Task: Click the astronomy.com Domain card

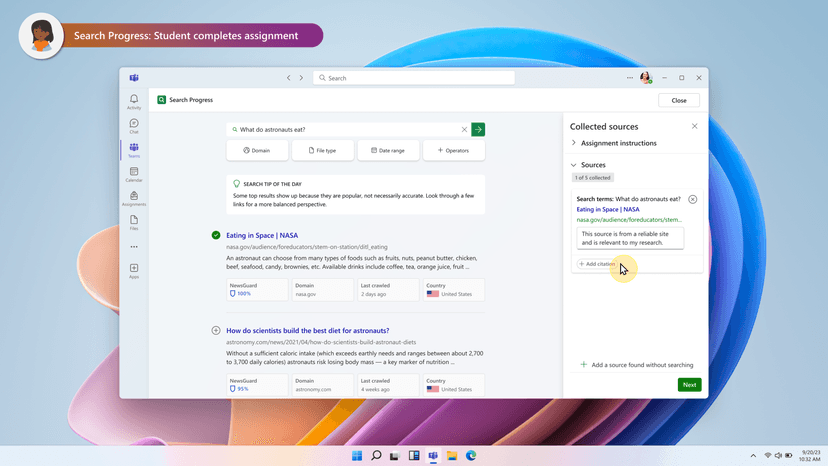Action: (323, 385)
